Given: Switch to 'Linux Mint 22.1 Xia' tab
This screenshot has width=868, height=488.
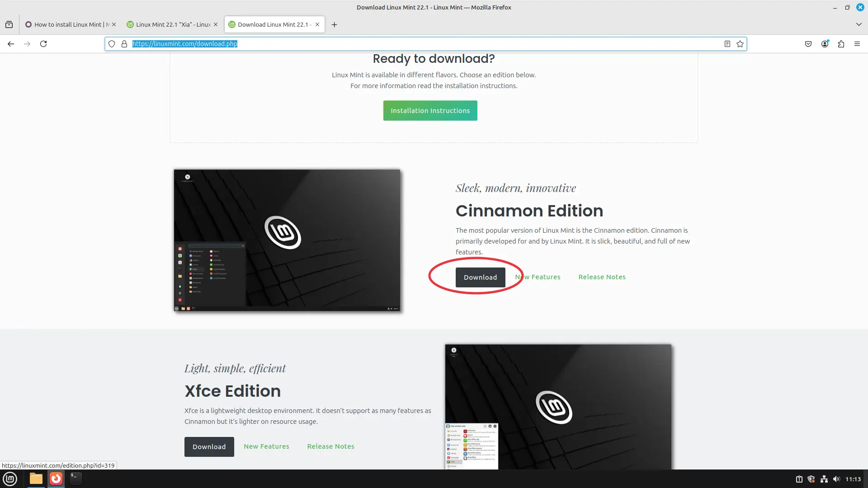Looking at the screenshot, I should click(172, 24).
